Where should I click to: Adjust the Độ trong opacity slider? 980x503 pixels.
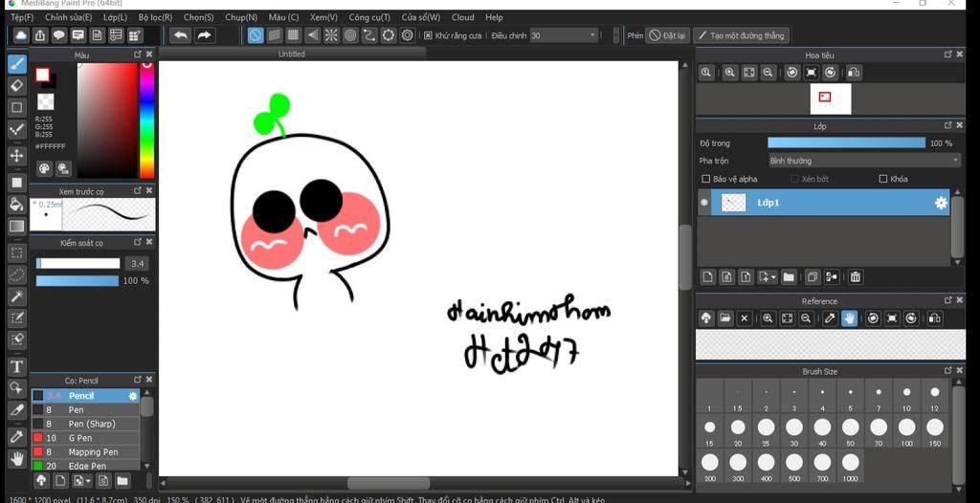pyautogui.click(x=846, y=143)
